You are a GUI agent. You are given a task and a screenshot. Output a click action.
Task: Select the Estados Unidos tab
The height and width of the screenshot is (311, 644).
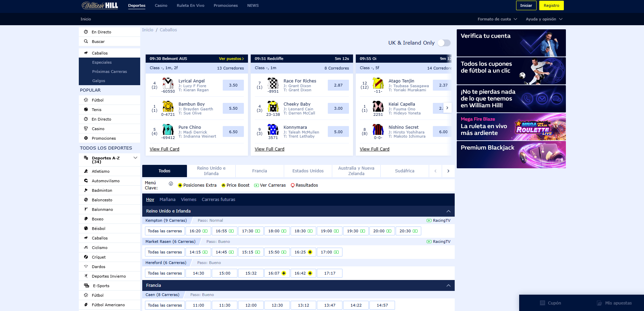[x=308, y=171]
